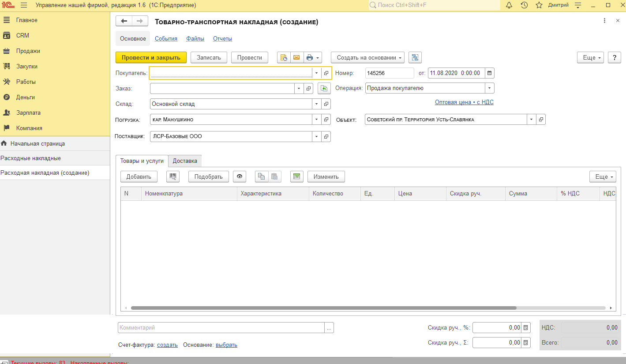Image resolution: width=626 pixels, height=364 pixels.
Task: Open notifications bell in title bar
Action: (509, 5)
